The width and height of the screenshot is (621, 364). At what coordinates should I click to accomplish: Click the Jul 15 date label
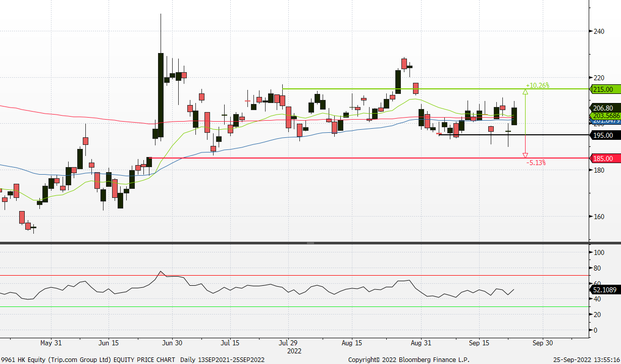(230, 343)
